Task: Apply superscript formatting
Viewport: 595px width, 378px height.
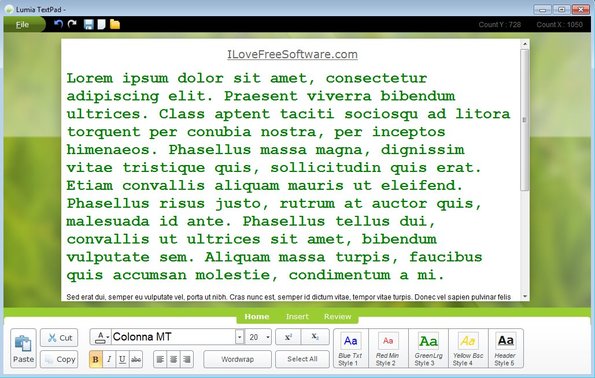Action: (x=288, y=337)
